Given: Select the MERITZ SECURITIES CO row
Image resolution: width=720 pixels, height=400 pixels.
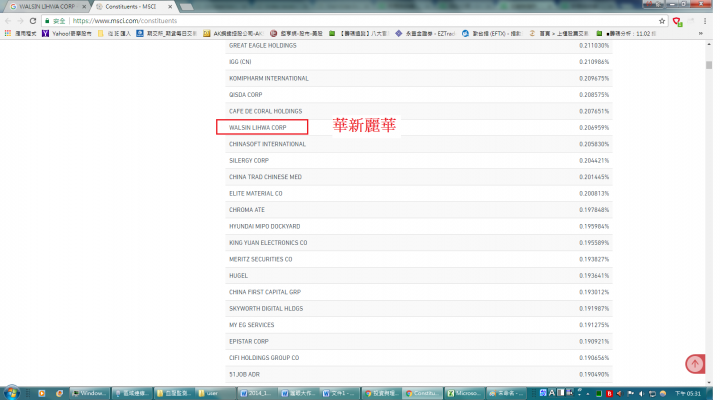Looking at the screenshot, I should click(x=419, y=259).
